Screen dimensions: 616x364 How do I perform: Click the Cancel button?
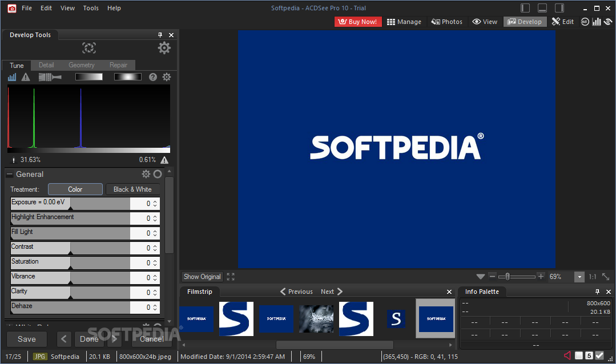point(152,339)
